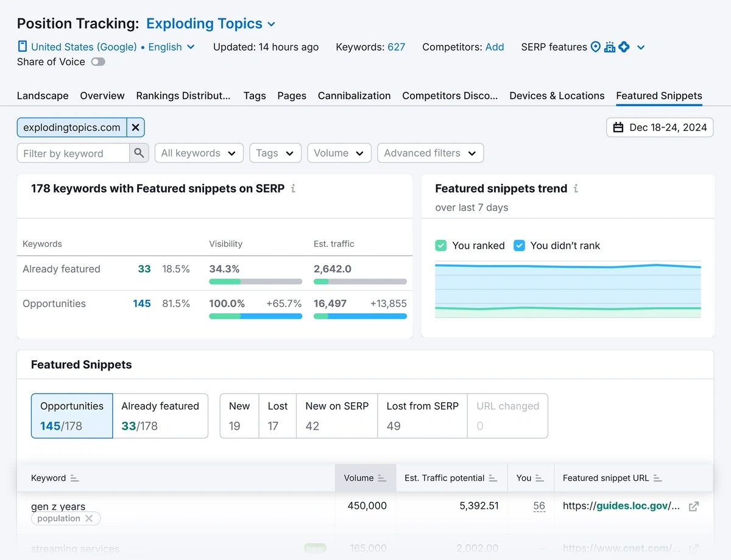Click the AI overview SERP feature icon
The height and width of the screenshot is (560, 731).
click(624, 47)
